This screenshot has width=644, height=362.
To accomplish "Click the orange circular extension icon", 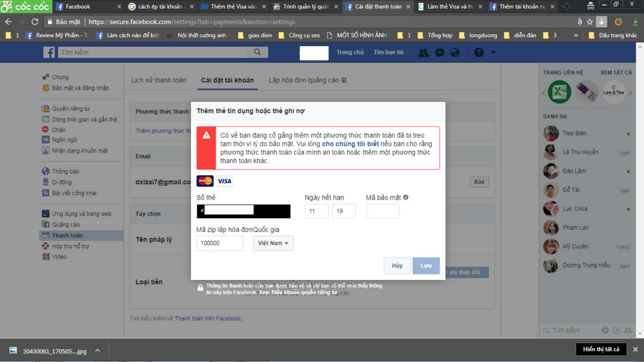I will pos(618,22).
